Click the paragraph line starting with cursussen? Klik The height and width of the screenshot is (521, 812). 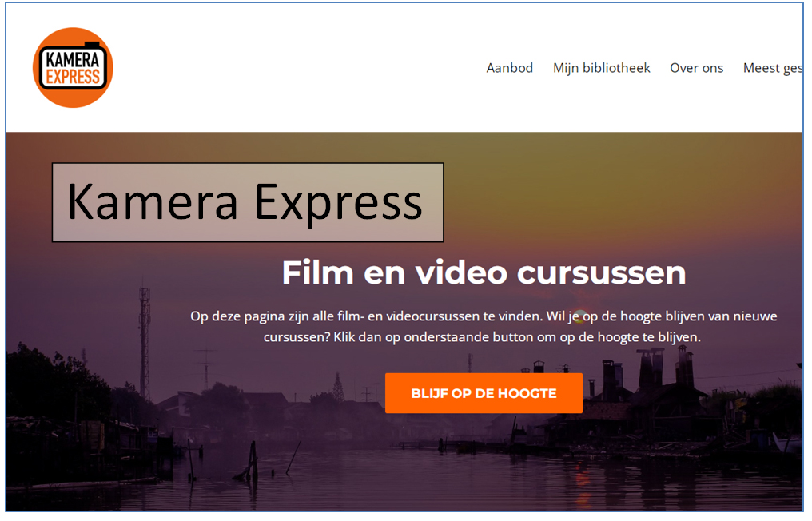click(482, 337)
